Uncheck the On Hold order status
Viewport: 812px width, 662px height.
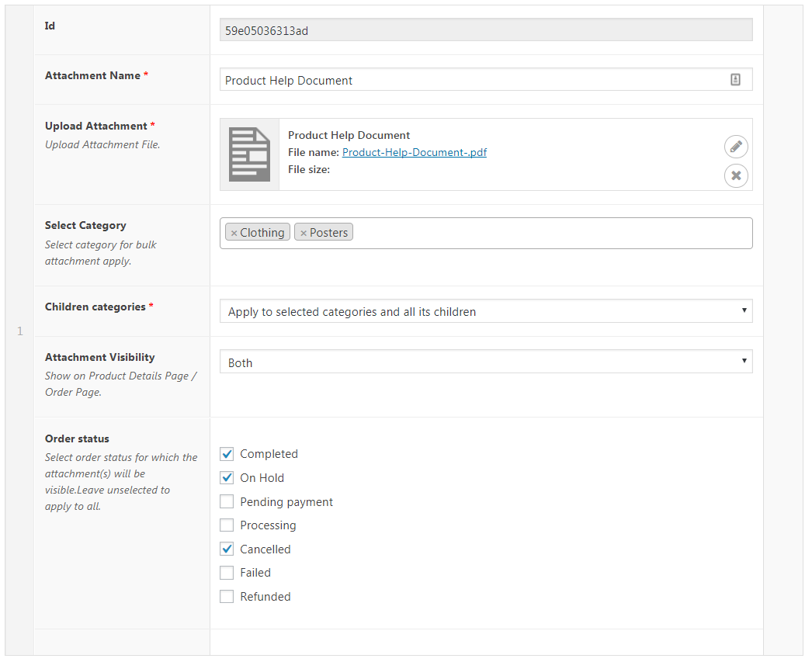(227, 478)
